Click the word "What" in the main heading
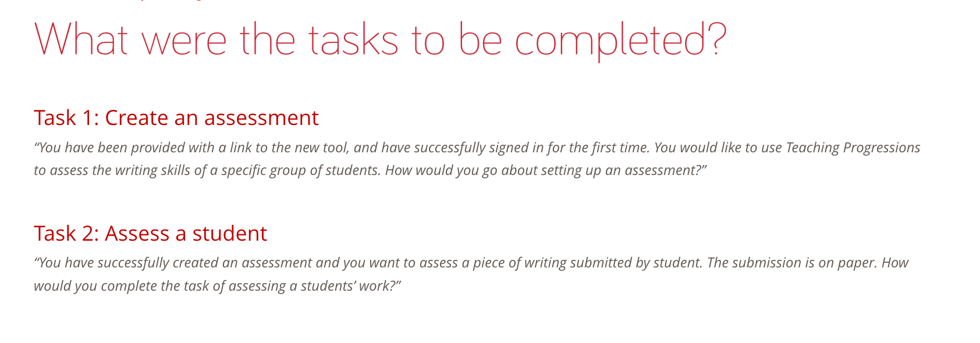The image size is (980, 343). coord(81,40)
